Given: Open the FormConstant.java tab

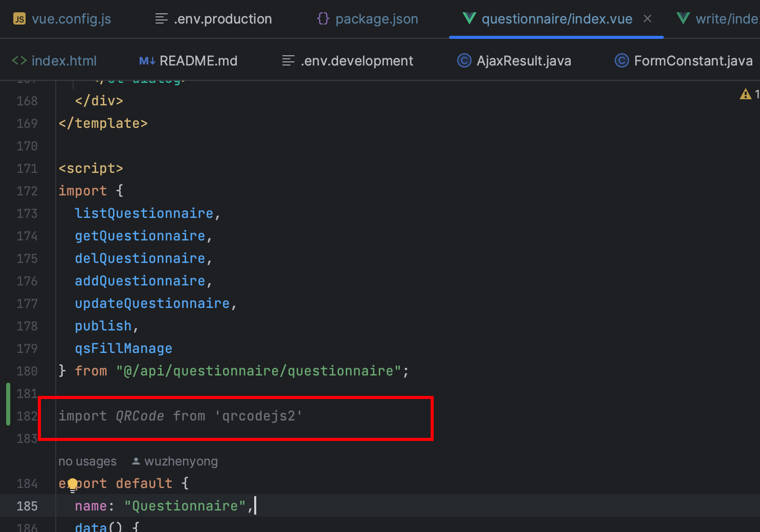Looking at the screenshot, I should (683, 61).
